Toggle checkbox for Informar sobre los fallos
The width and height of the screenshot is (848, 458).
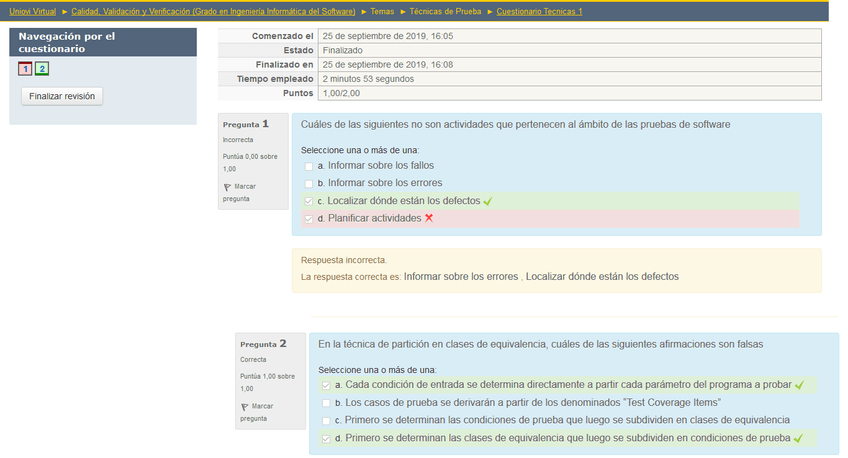309,166
